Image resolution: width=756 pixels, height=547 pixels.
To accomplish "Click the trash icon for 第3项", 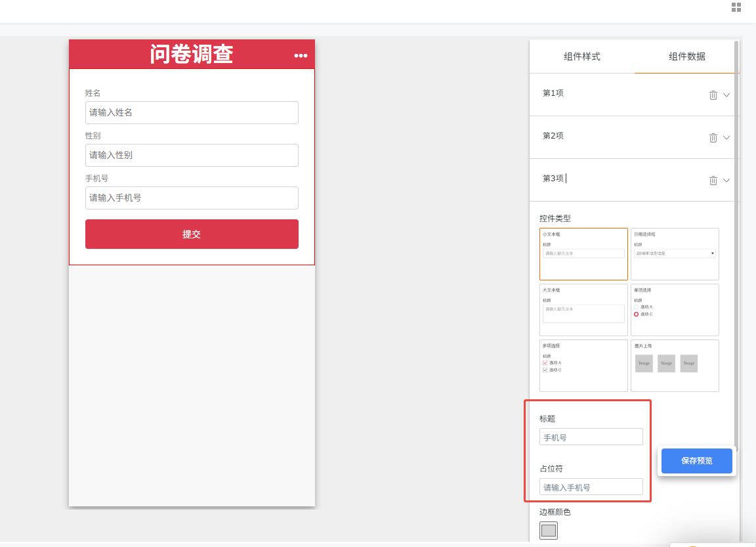I will tap(713, 181).
